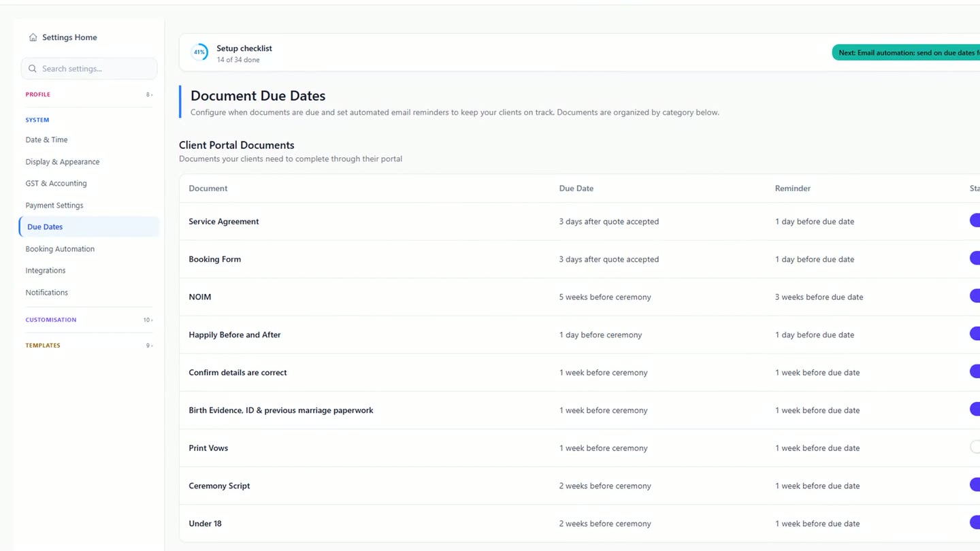Select Due Dates in sidebar
Screen dimensions: 980x551
[89, 227]
